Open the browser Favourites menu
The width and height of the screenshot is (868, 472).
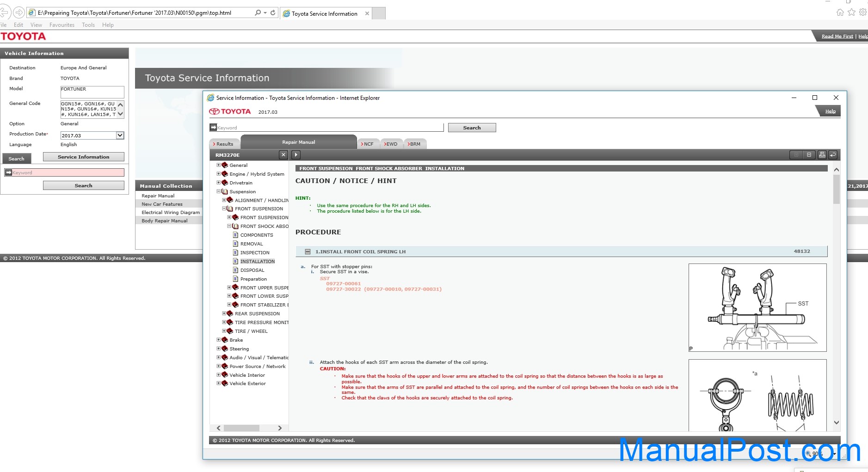pyautogui.click(x=62, y=25)
